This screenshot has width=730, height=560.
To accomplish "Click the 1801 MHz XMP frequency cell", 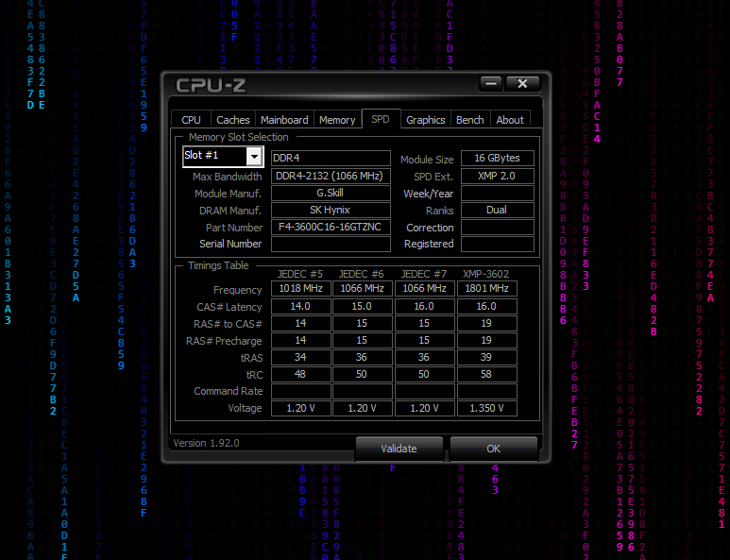I will [x=487, y=289].
